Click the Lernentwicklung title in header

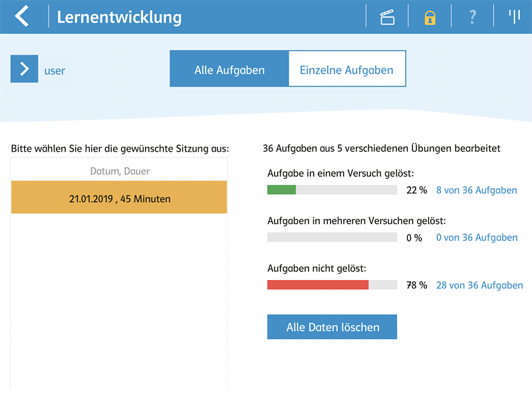pos(119,17)
